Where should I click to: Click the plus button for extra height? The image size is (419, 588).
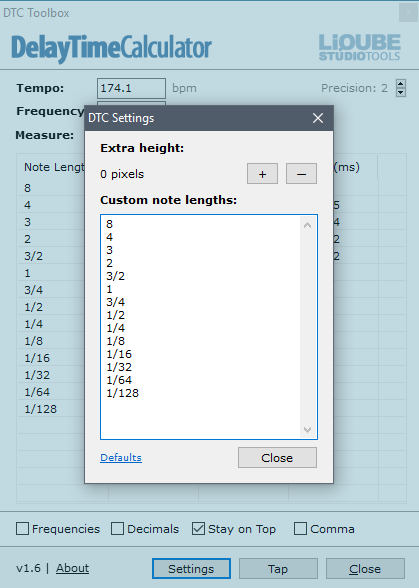point(262,174)
